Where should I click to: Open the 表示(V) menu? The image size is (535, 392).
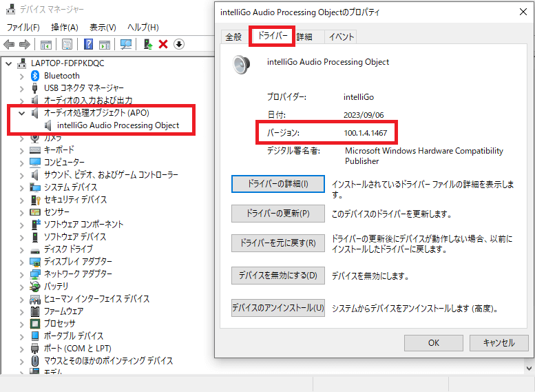(x=103, y=28)
